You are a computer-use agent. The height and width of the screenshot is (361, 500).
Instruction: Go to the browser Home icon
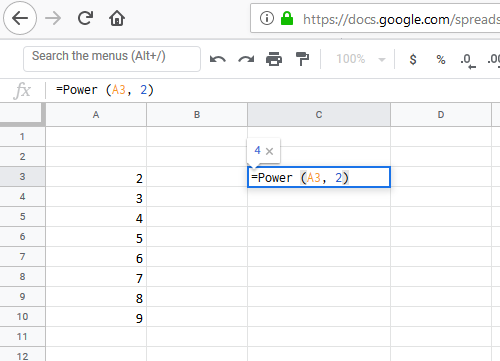pos(117,18)
